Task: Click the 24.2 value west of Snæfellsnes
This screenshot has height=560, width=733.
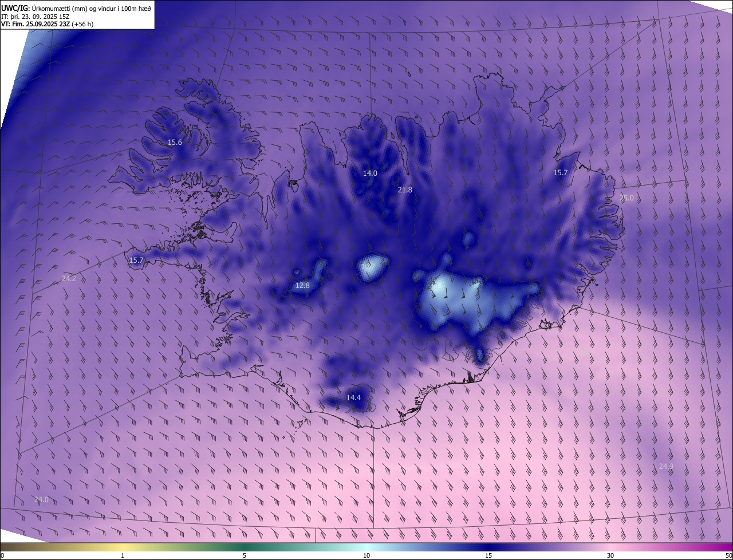Action: point(69,278)
